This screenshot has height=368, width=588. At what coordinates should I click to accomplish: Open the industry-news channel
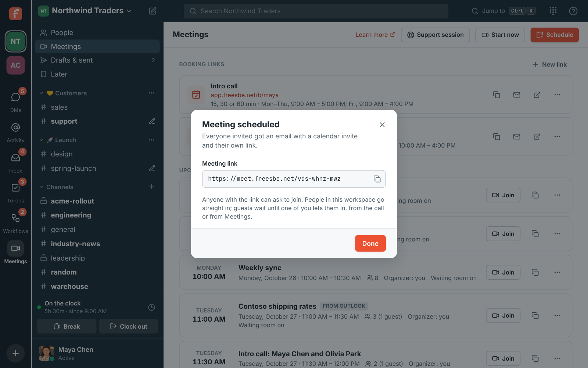pos(97,244)
